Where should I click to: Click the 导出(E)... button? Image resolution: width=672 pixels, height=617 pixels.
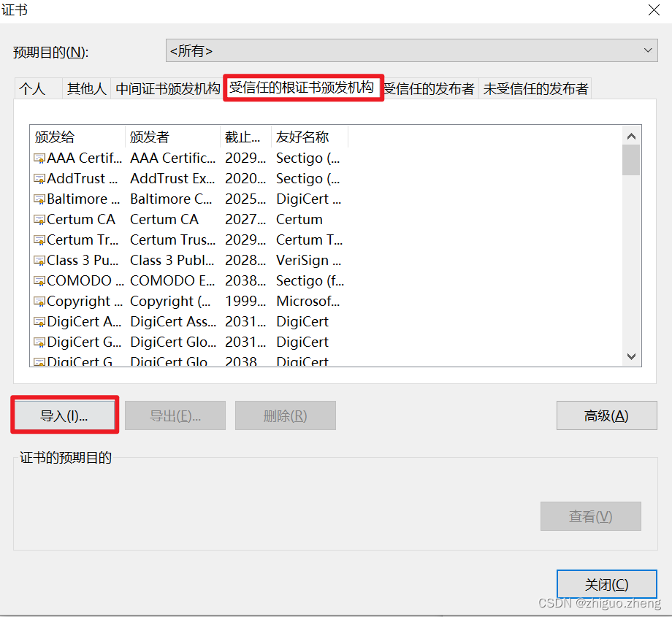(x=175, y=415)
